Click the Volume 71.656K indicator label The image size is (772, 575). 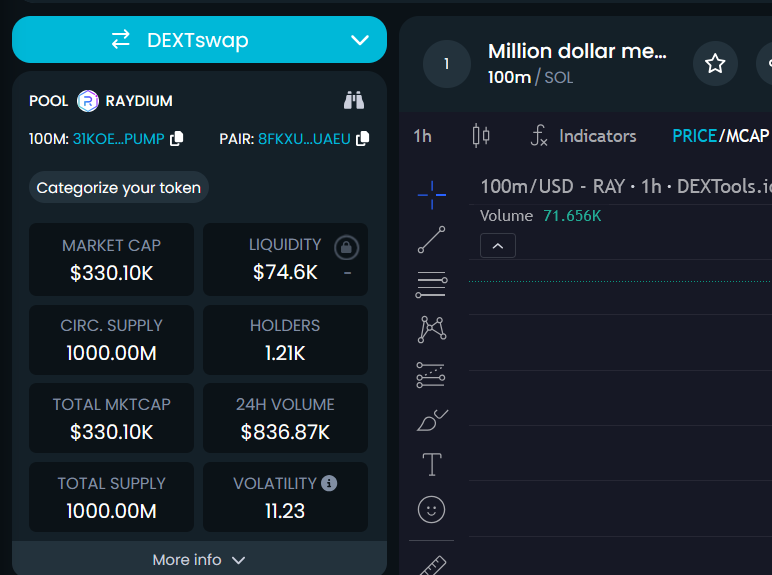pyautogui.click(x=540, y=216)
